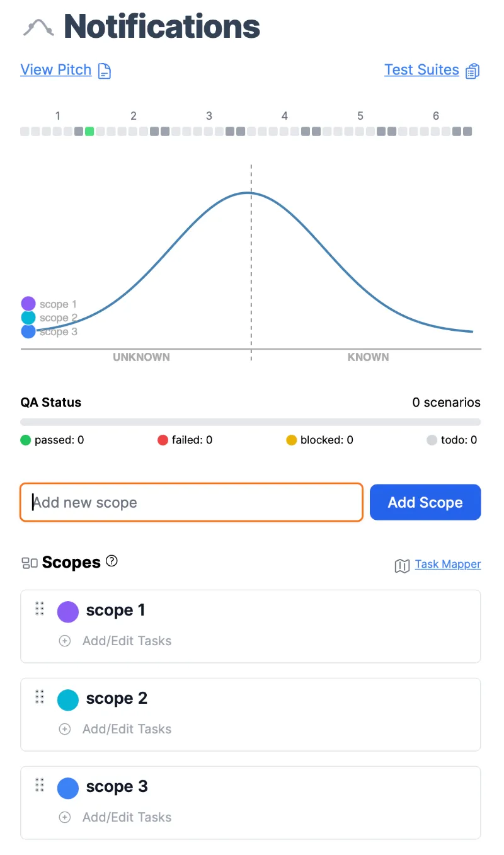Open the View Pitch link
This screenshot has height=855, width=504.
pos(56,70)
